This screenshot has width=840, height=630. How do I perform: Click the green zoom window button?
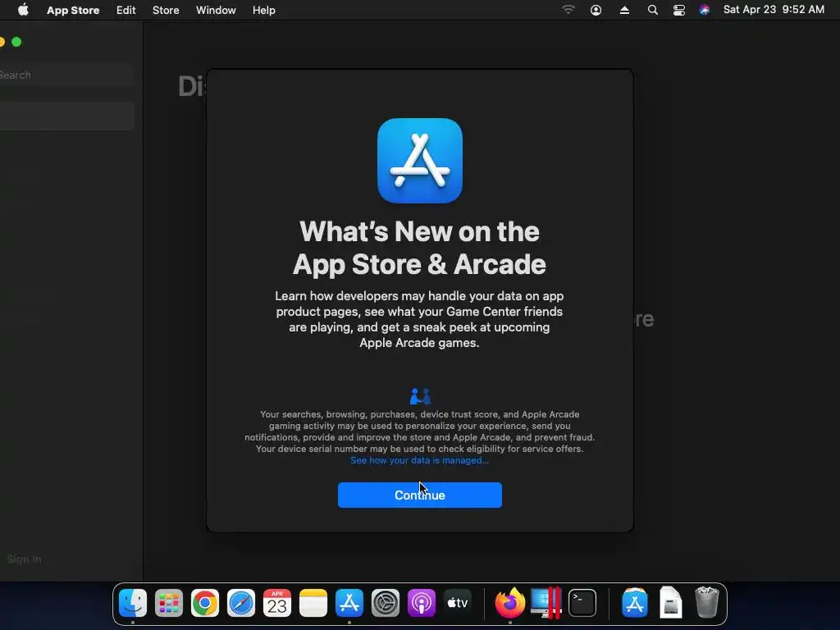point(16,42)
